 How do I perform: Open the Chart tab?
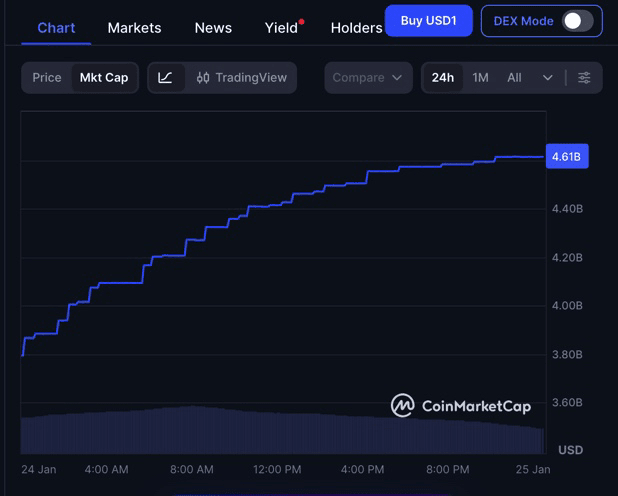56,28
